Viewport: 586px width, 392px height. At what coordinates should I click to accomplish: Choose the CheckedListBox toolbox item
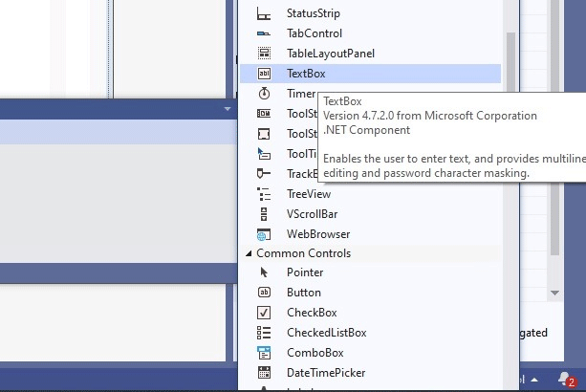(x=326, y=333)
